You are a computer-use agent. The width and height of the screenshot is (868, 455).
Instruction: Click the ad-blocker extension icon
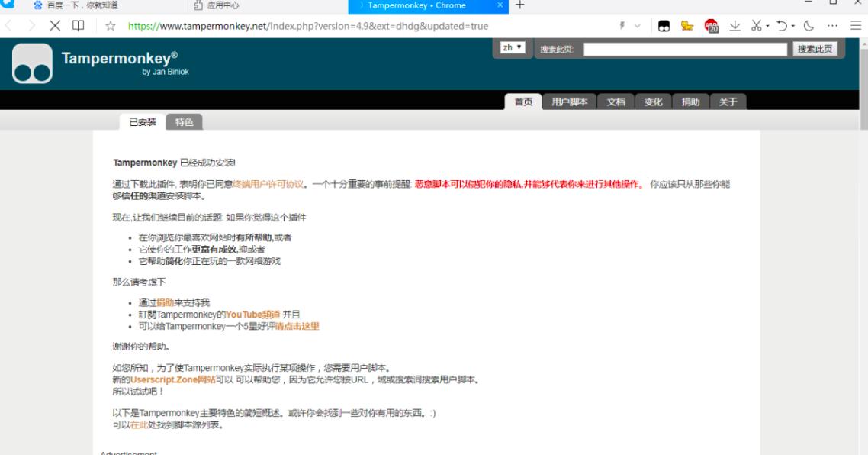(709, 25)
